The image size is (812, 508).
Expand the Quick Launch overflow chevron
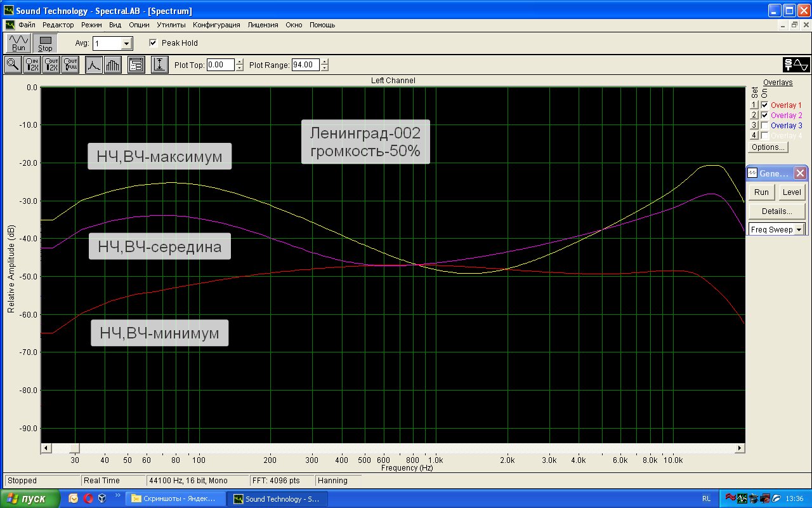click(117, 495)
